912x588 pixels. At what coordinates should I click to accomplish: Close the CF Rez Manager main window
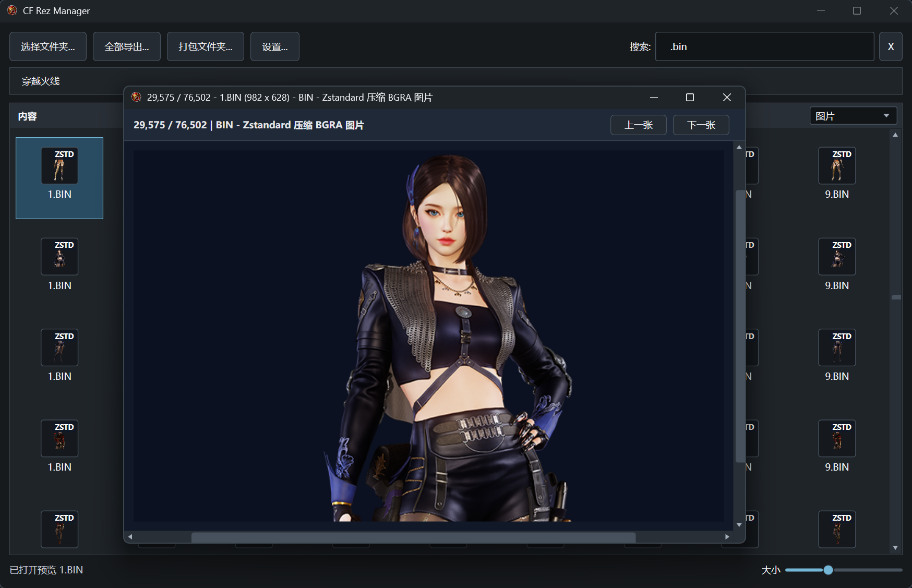pos(894,10)
